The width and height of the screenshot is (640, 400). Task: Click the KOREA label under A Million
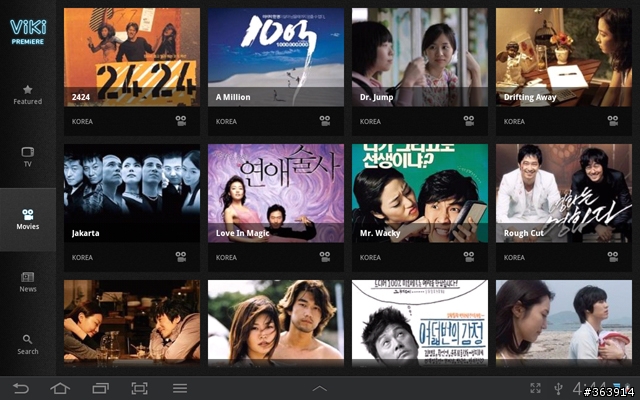click(x=227, y=121)
